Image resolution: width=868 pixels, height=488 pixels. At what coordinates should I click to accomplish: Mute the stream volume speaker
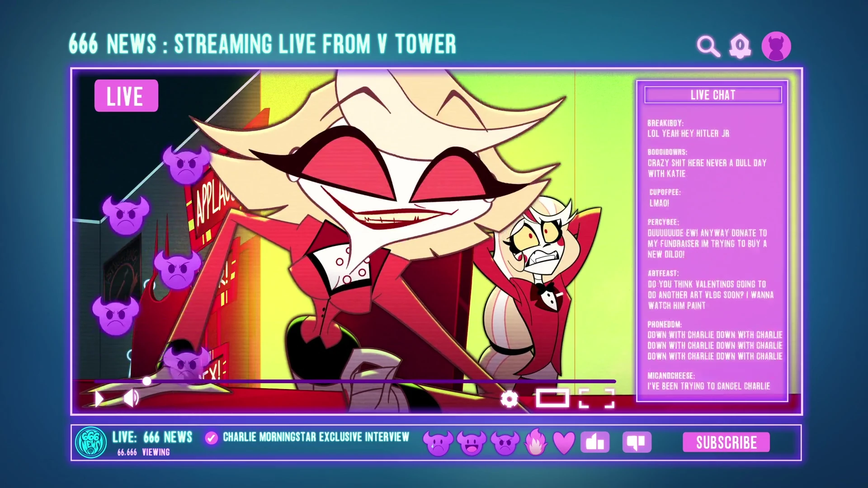point(131,398)
